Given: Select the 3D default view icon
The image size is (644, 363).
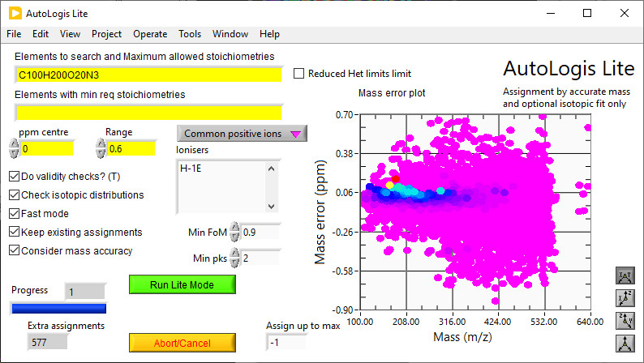Looking at the screenshot, I should click(625, 344).
